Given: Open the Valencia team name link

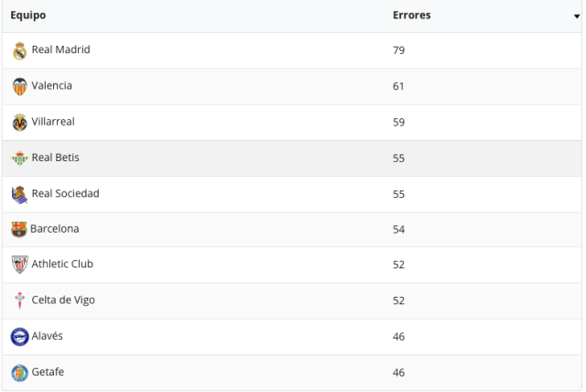Looking at the screenshot, I should pos(52,85).
